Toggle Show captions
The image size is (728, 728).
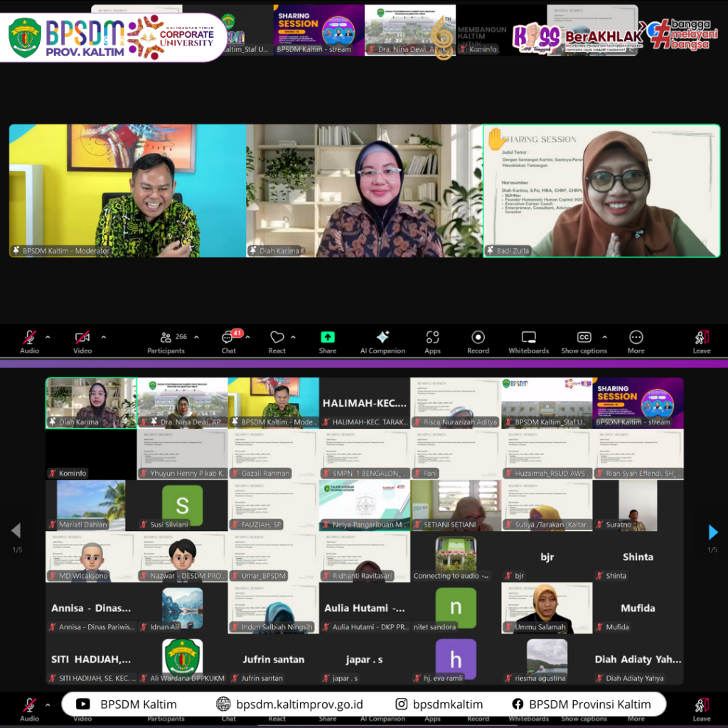584,341
